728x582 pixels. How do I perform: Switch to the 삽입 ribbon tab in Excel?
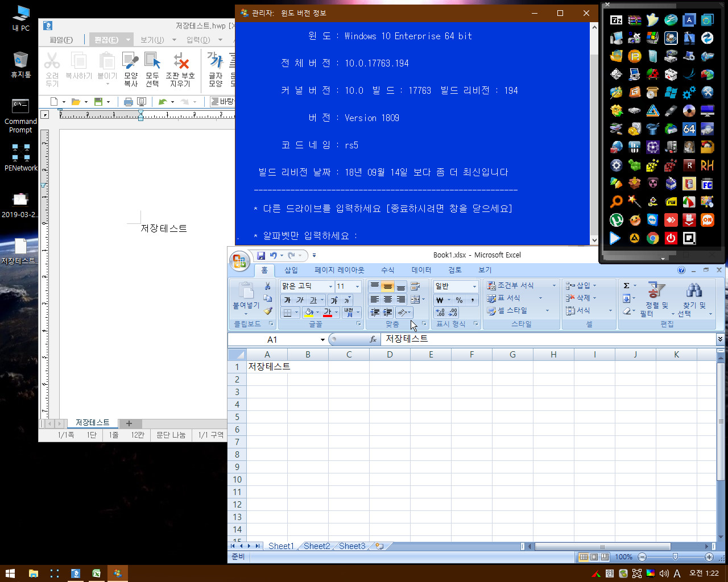(x=291, y=270)
